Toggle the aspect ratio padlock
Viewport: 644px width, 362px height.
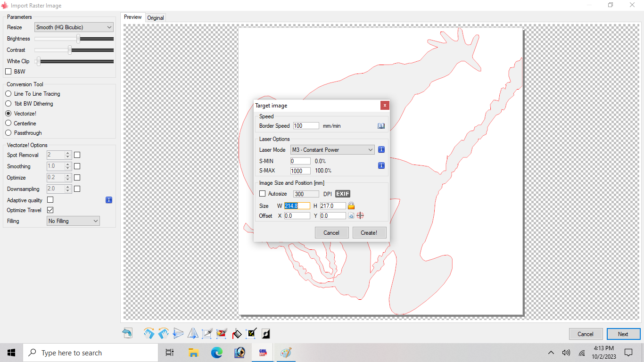351,206
